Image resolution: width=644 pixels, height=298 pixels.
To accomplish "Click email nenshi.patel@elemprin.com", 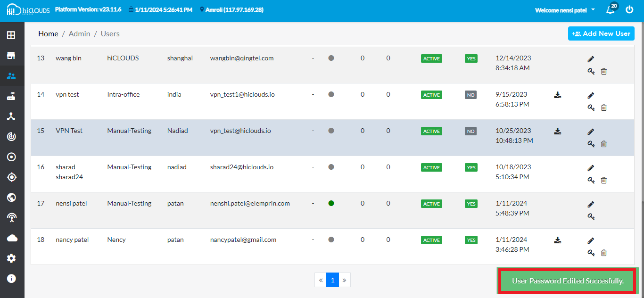I will click(x=250, y=203).
